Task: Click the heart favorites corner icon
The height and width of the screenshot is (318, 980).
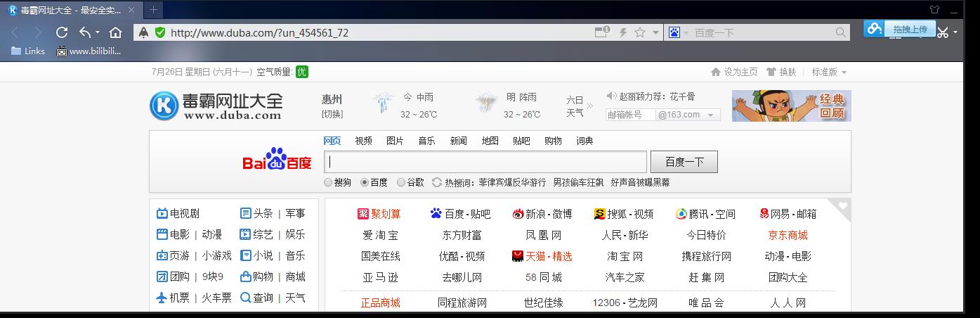Action: click(x=842, y=205)
